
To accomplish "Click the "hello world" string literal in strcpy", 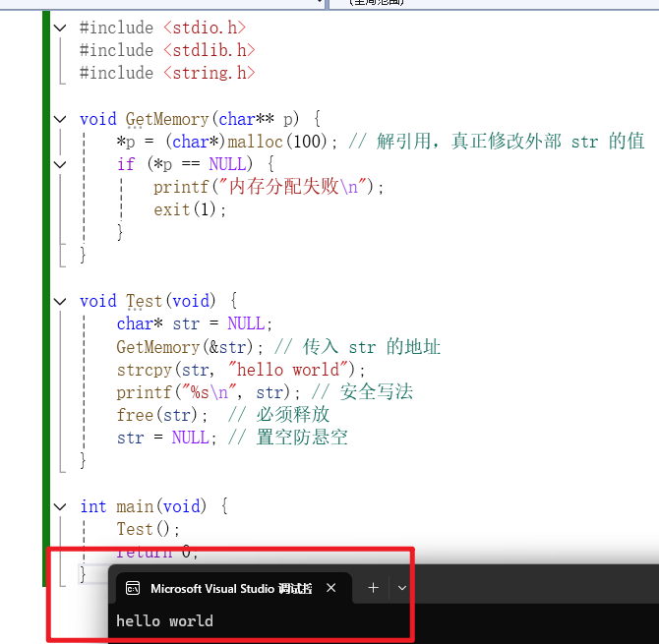I will [288, 370].
